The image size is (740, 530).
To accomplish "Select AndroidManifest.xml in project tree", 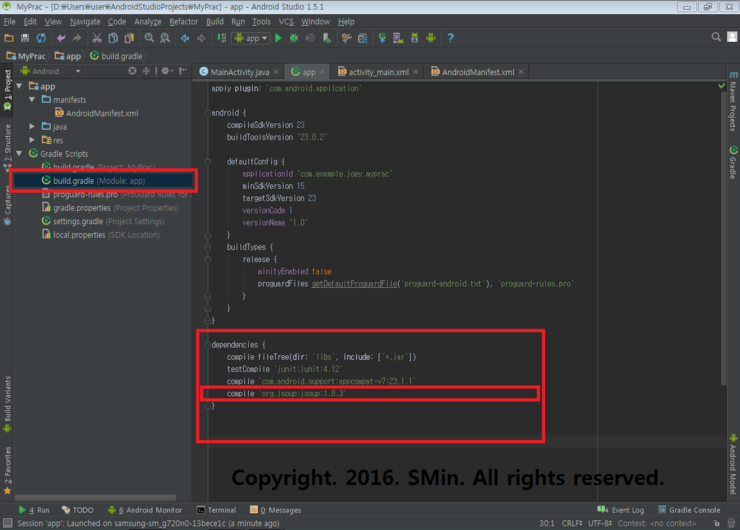I will (x=97, y=113).
